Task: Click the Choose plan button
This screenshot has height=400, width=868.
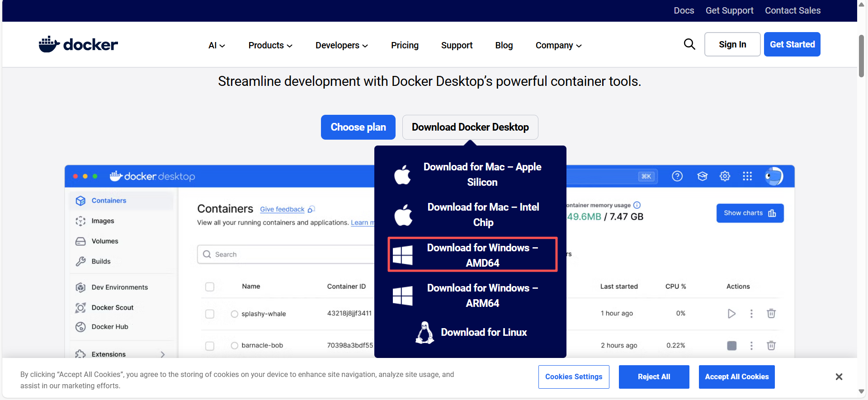Action: coord(358,127)
